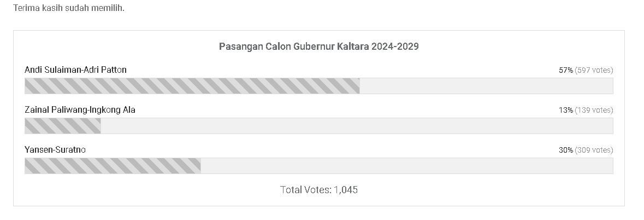
Task: Select the Yansen-Suratno candidate label
Action: (x=55, y=150)
